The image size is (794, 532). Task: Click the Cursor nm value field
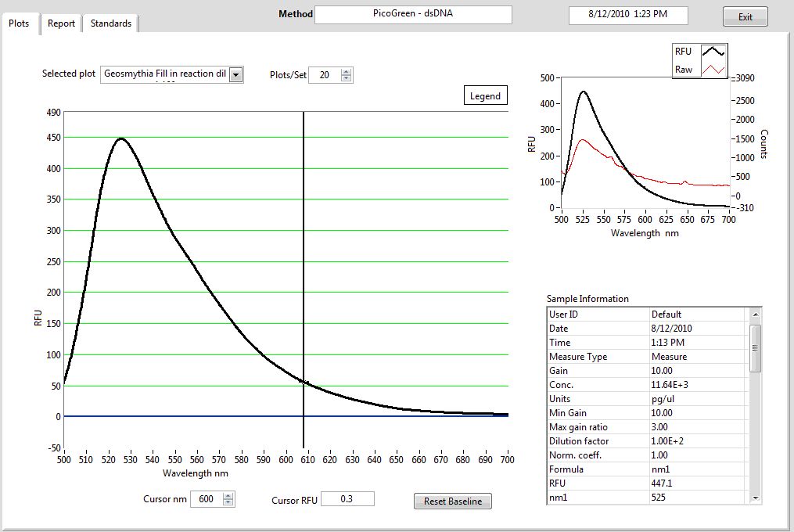coord(205,499)
